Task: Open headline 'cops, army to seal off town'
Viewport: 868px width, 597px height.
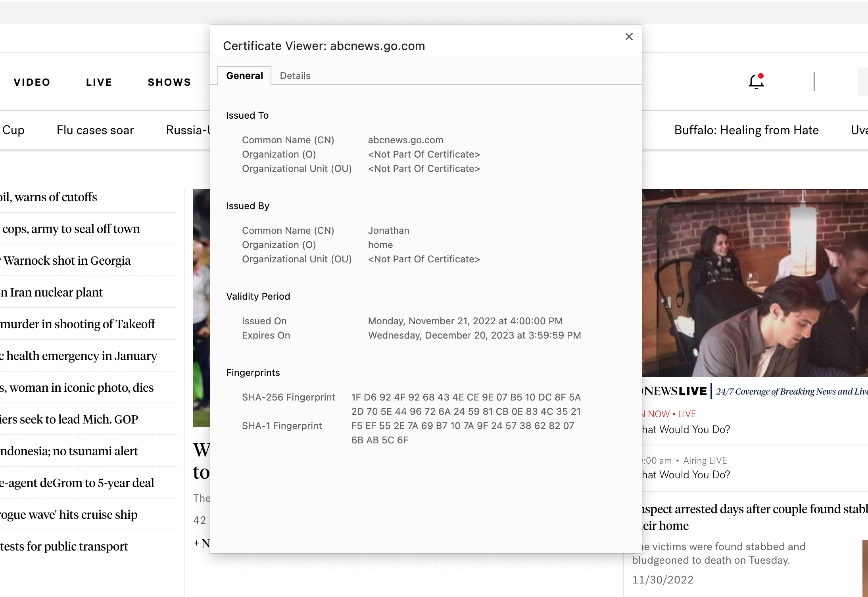Action: (x=71, y=229)
